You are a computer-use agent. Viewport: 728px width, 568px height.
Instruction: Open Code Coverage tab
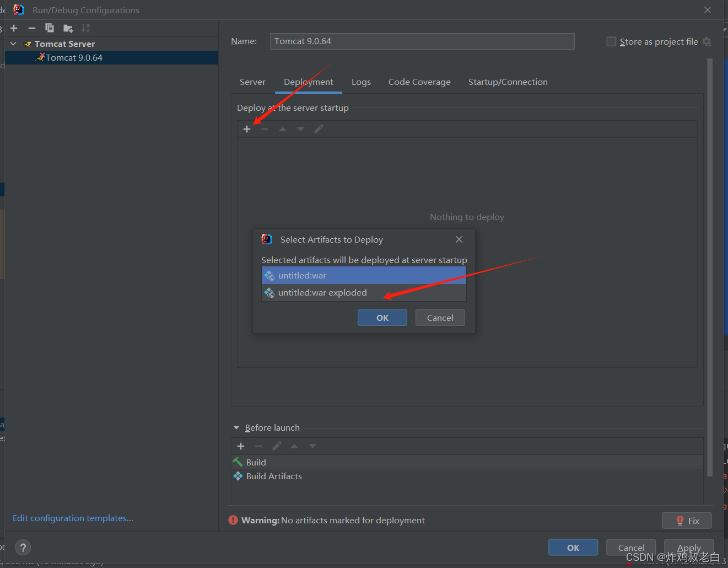419,82
